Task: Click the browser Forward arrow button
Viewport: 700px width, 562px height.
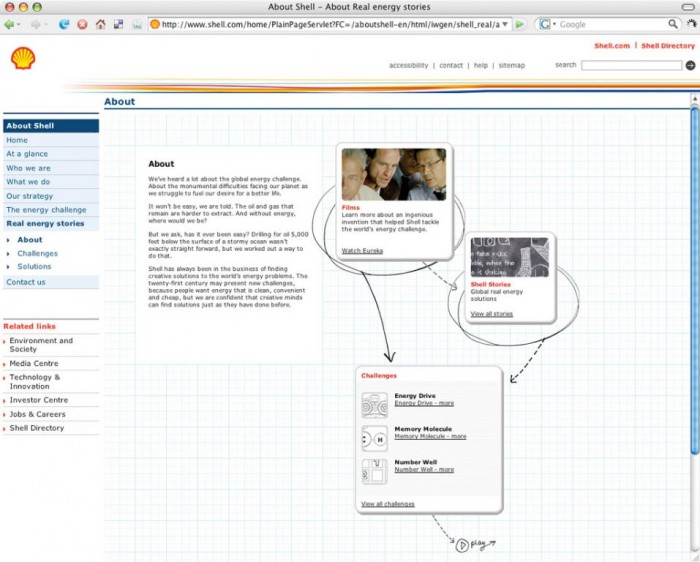Action: [x=35, y=24]
